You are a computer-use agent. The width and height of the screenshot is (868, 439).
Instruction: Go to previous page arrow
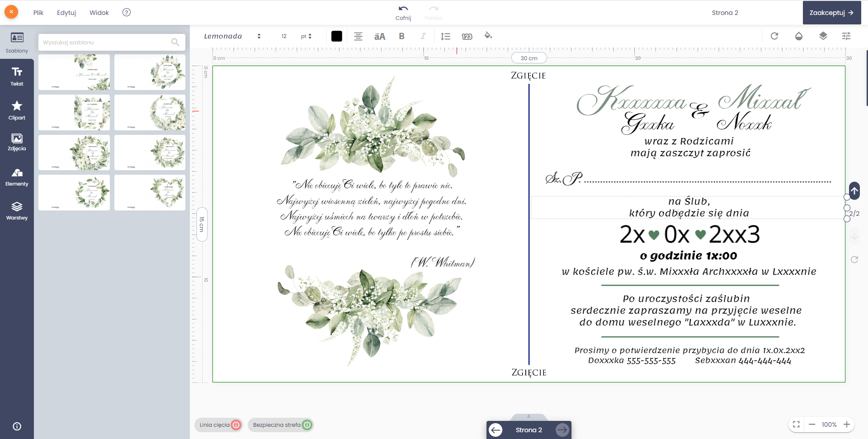pyautogui.click(x=496, y=430)
